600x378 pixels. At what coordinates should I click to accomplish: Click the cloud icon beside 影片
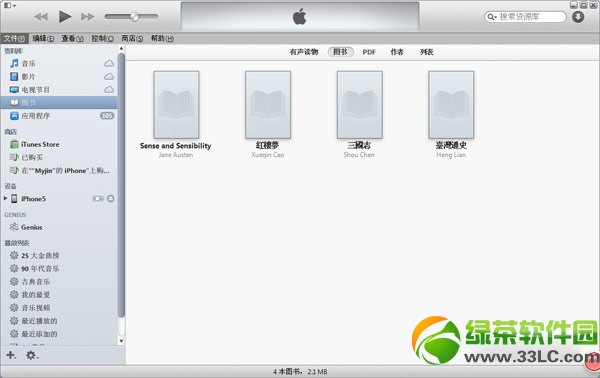click(x=109, y=77)
